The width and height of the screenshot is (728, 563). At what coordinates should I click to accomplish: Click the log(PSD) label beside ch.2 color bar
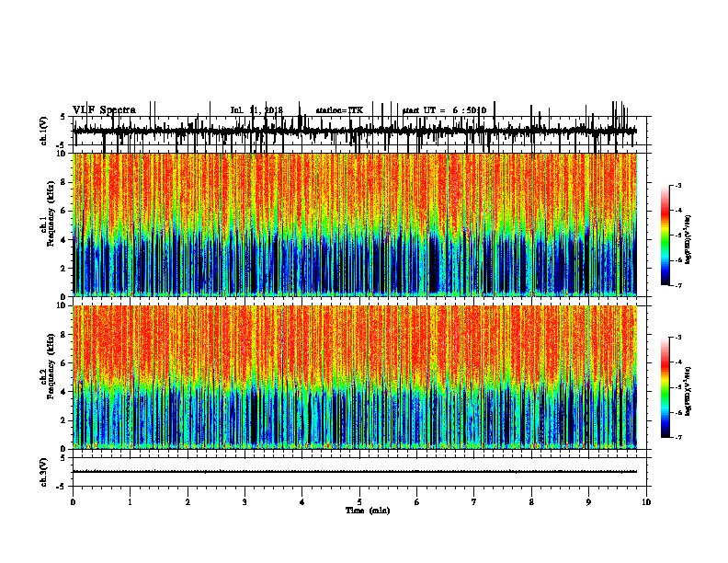pyautogui.click(x=688, y=391)
